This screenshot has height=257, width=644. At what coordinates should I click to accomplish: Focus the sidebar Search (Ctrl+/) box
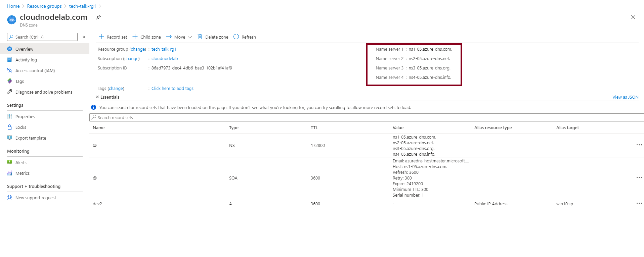coord(42,37)
